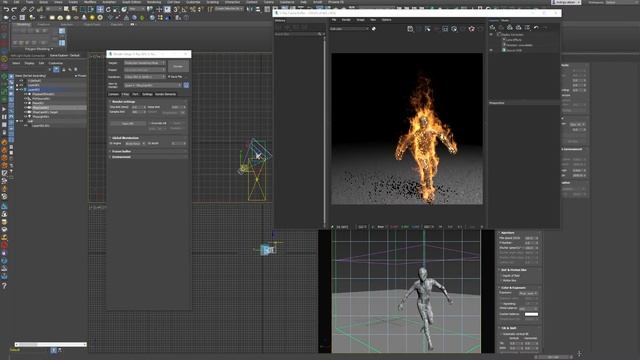Switch to the V-Ray tab in Render Setup
Screen dimensions: 640x360
pyautogui.click(x=125, y=94)
